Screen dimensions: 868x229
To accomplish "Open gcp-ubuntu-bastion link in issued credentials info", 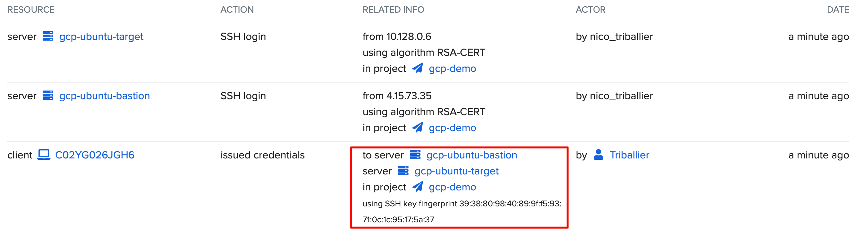I will pos(471,155).
